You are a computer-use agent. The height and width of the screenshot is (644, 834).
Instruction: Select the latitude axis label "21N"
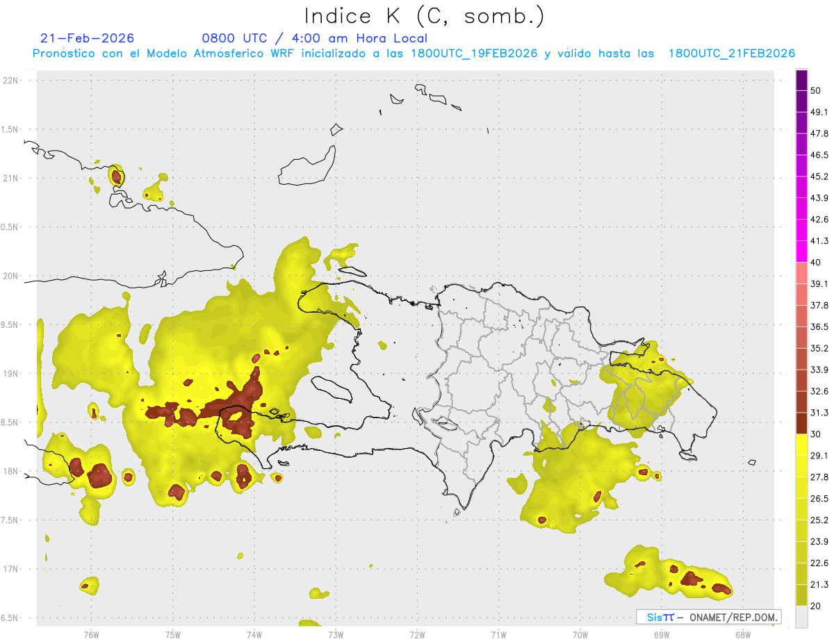point(12,178)
